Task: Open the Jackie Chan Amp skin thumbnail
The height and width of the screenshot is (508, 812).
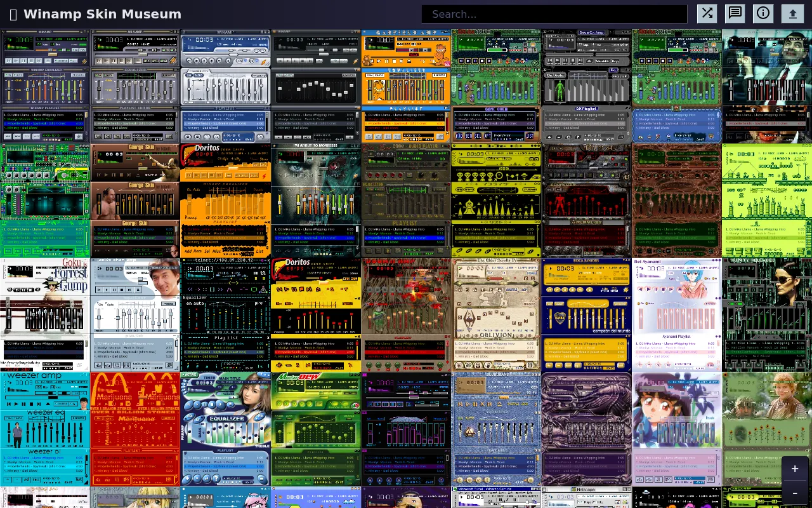Action: 135,314
